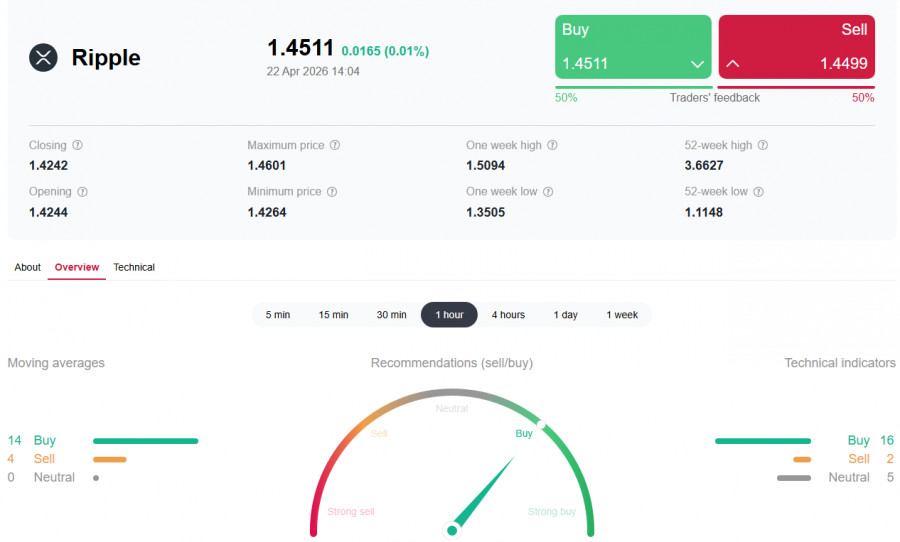
Task: Switch to the Overview tab
Action: [x=77, y=267]
